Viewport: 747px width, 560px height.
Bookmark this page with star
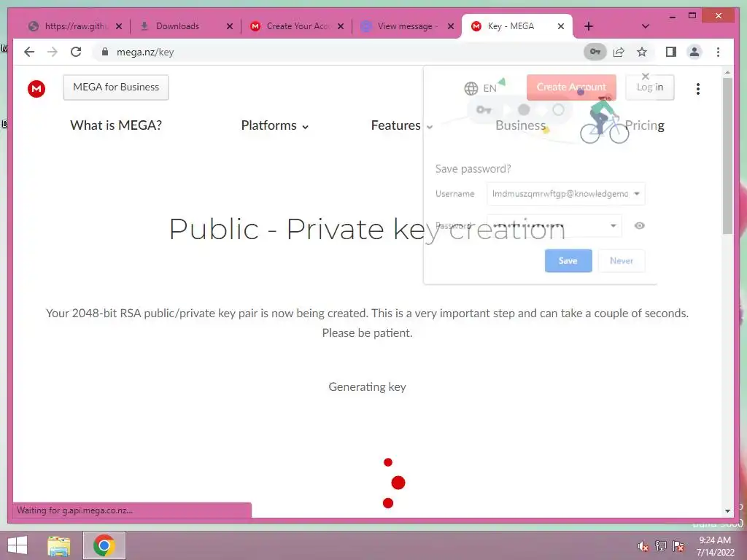click(x=642, y=52)
